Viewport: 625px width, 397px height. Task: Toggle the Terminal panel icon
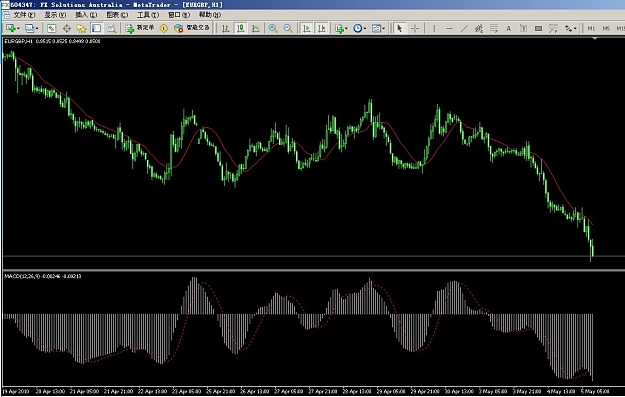pyautogui.click(x=96, y=28)
